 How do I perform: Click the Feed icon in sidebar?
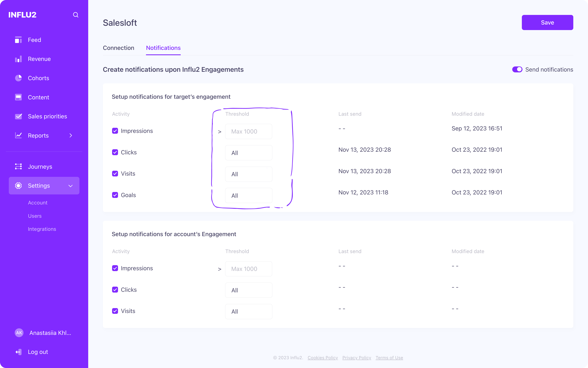pyautogui.click(x=18, y=40)
